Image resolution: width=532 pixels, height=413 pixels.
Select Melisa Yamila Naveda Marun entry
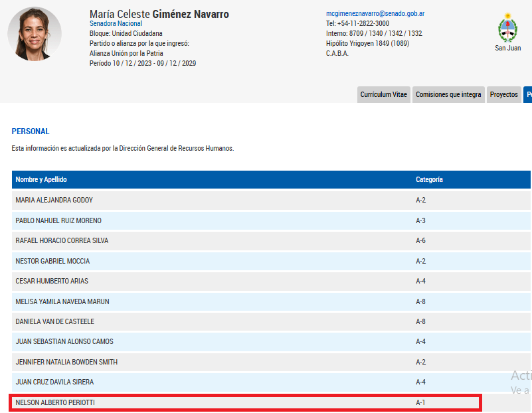tap(62, 301)
